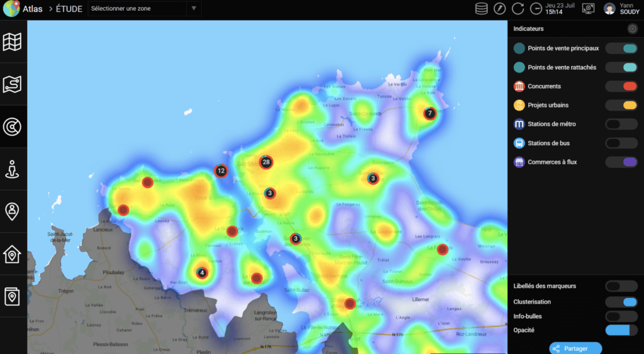The width and height of the screenshot is (644, 354).
Task: Select the person-on-location sidebar icon
Action: coord(13,169)
